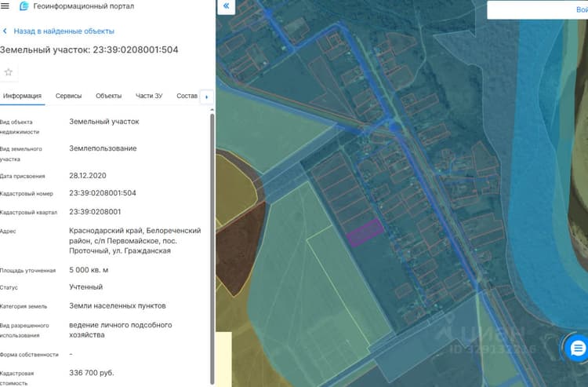Open the Объекты tab
This screenshot has width=588, height=387.
pos(108,96)
